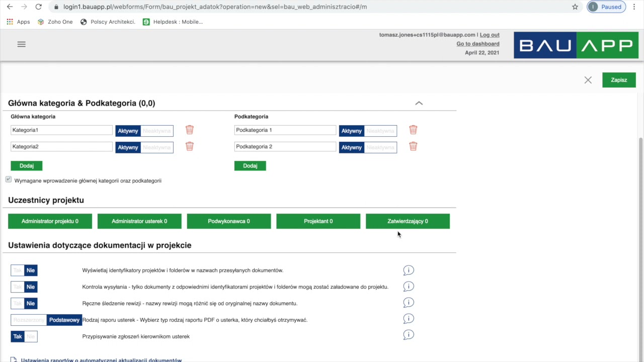Add a main category with Dodaj
Viewport: 644px width, 362px height.
27,166
